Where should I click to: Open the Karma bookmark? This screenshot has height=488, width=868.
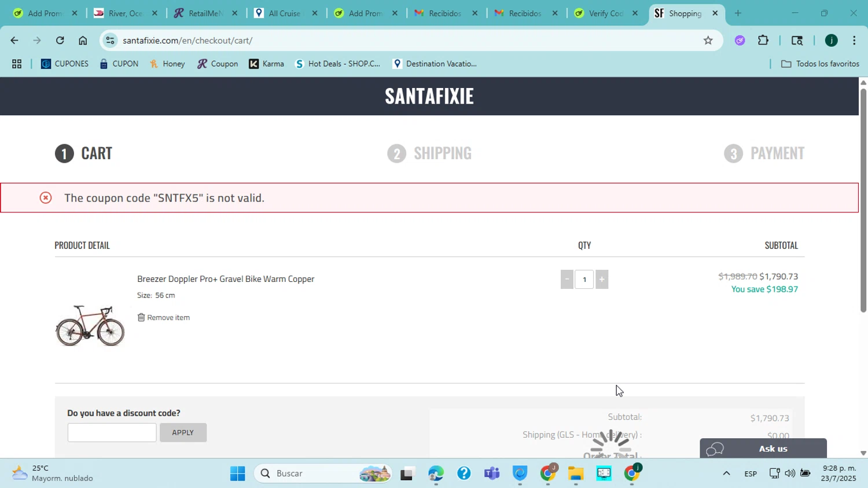(x=267, y=64)
